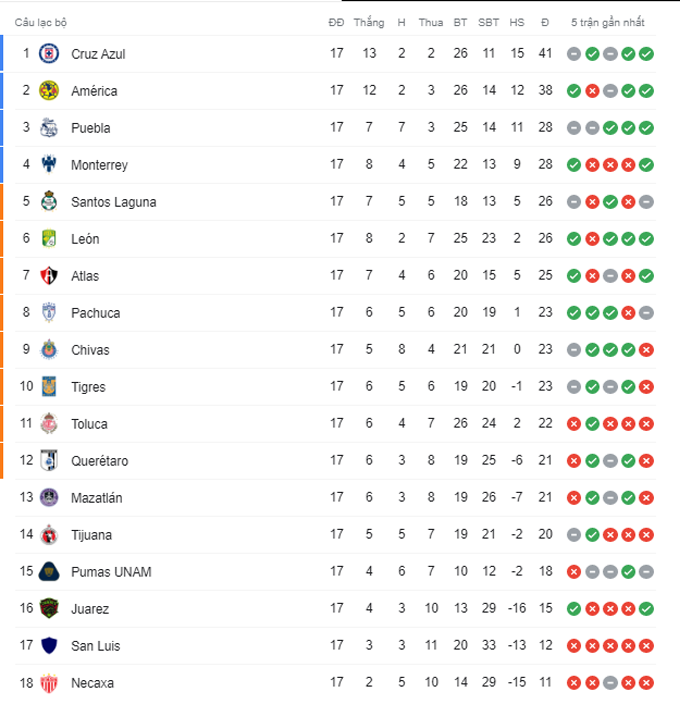Open Monterrey's crest icon

pos(49,165)
